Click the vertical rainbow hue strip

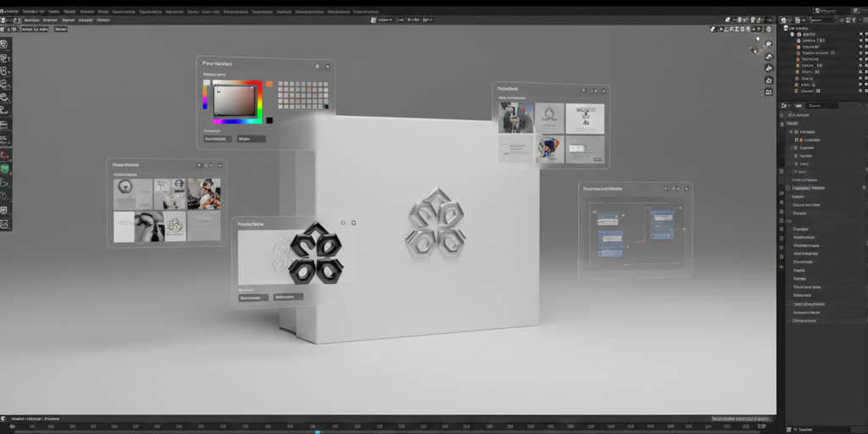205,95
